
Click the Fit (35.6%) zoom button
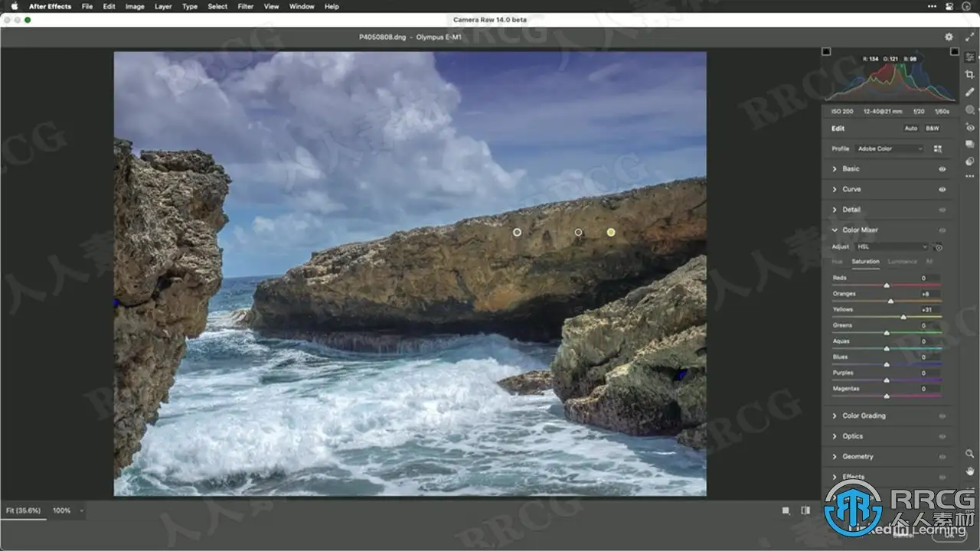pos(23,510)
